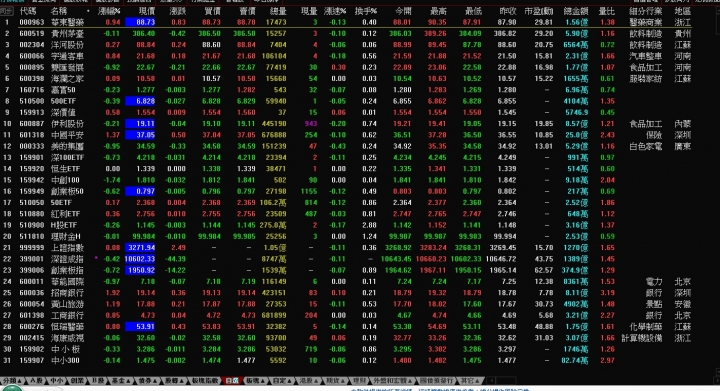The width and height of the screenshot is (720, 391).
Task: Click highlighted price 37.05 for code 601318
Action: (140, 135)
